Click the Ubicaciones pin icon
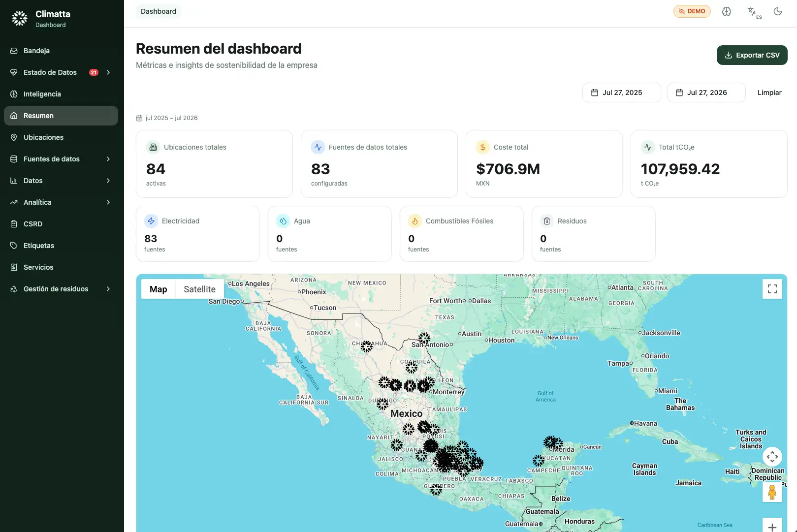 click(x=14, y=137)
